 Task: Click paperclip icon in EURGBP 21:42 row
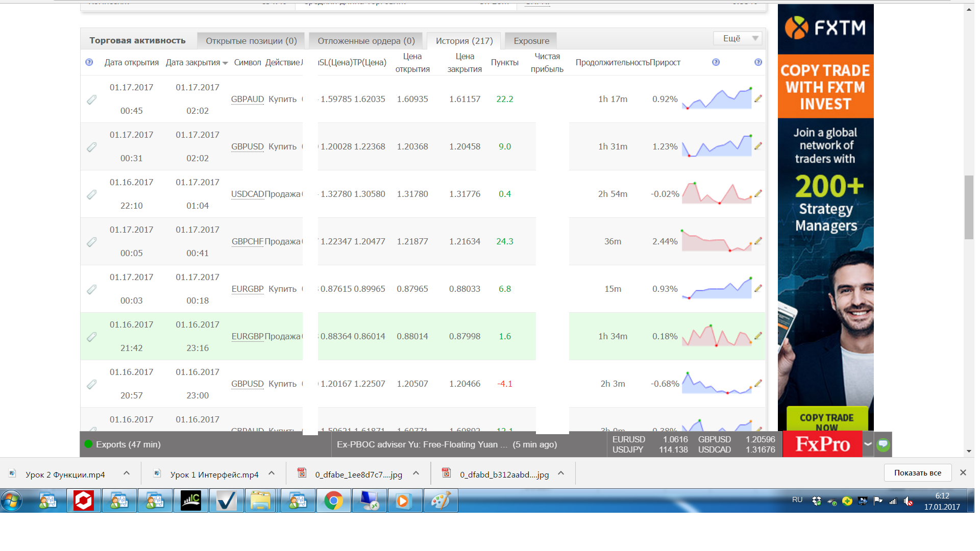[92, 337]
